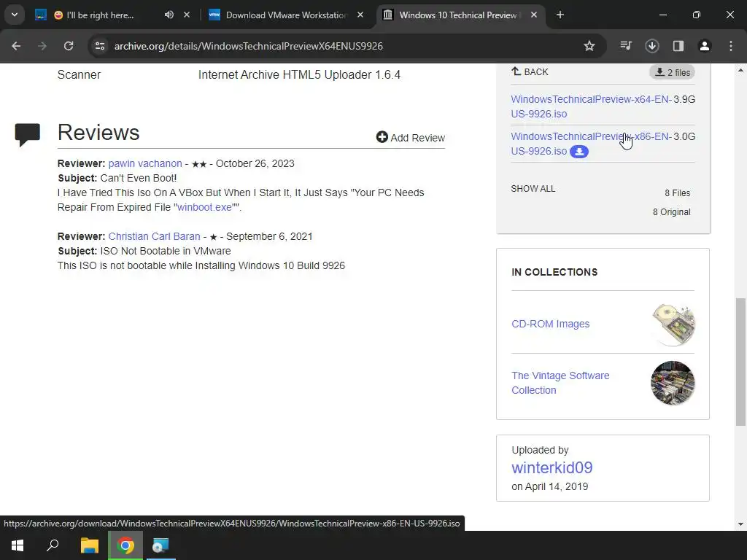Click the "Can't Even Boot!" subject text
Viewport: 747px width, 560px height.
[x=138, y=178]
